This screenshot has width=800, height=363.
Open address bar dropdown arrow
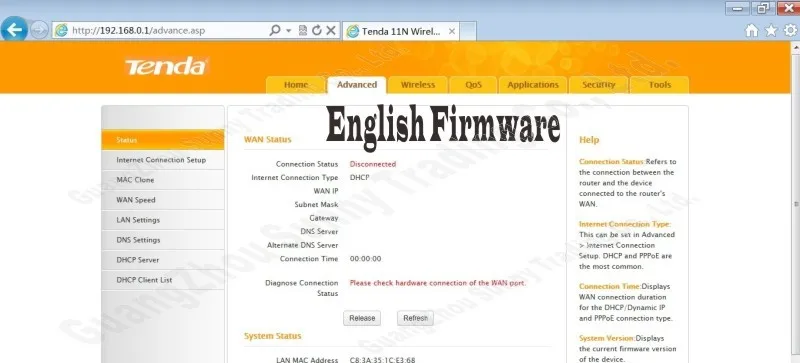[289, 31]
